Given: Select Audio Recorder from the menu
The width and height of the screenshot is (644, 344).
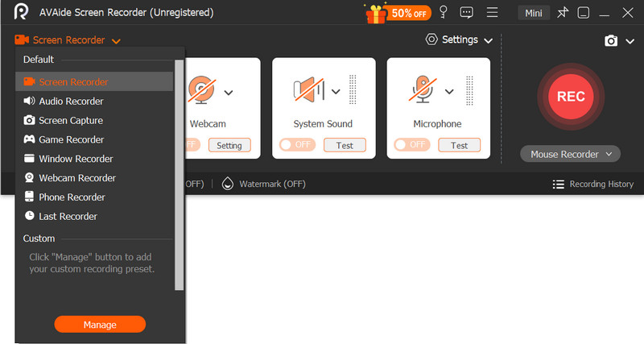Looking at the screenshot, I should pos(71,101).
